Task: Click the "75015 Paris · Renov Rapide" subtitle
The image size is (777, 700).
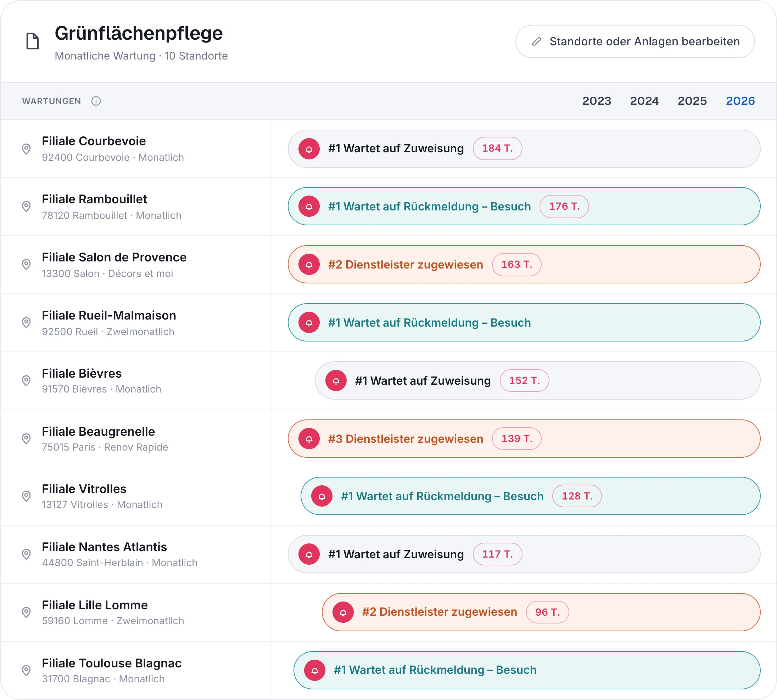Action: coord(105,448)
